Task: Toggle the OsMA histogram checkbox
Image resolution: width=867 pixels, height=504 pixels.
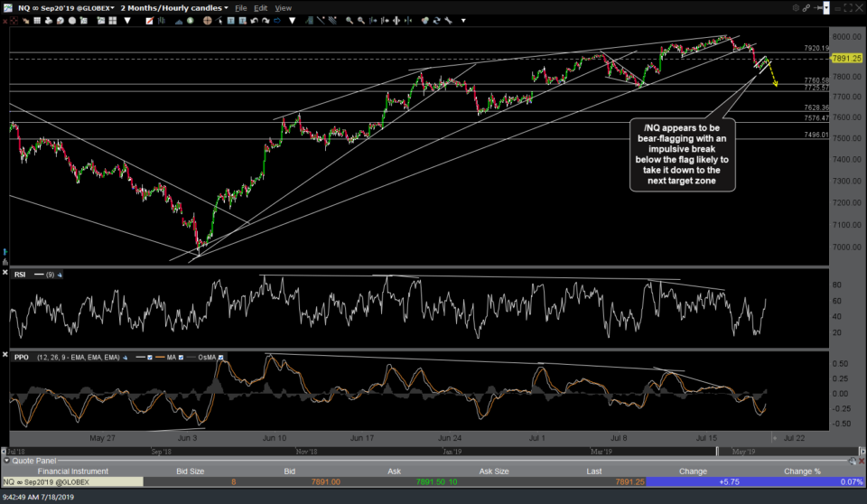Action: point(220,358)
